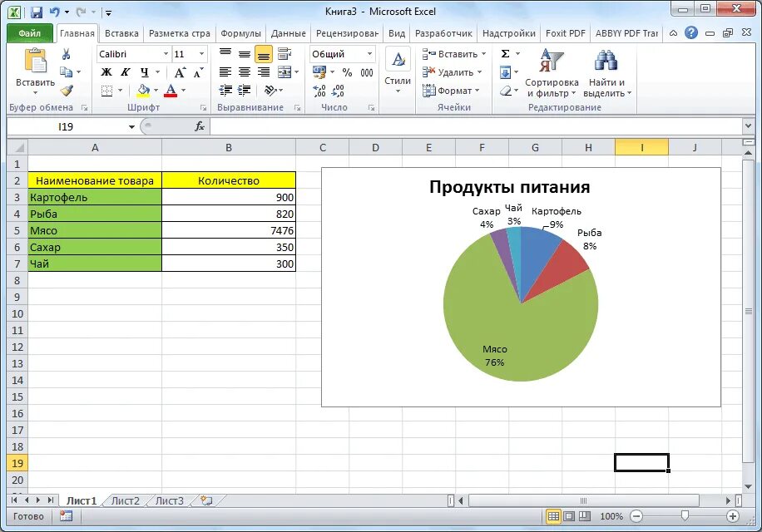The image size is (762, 532).
Task: Click the wrap text icon
Action: pyautogui.click(x=285, y=54)
